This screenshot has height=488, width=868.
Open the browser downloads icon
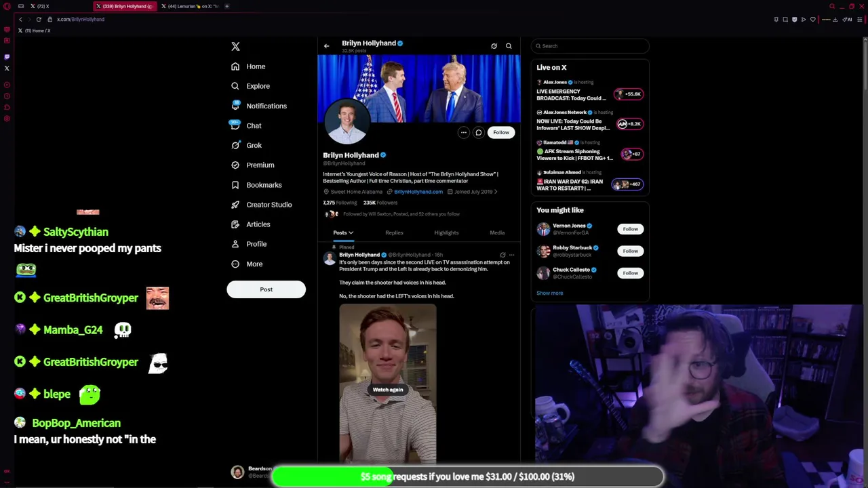point(835,19)
